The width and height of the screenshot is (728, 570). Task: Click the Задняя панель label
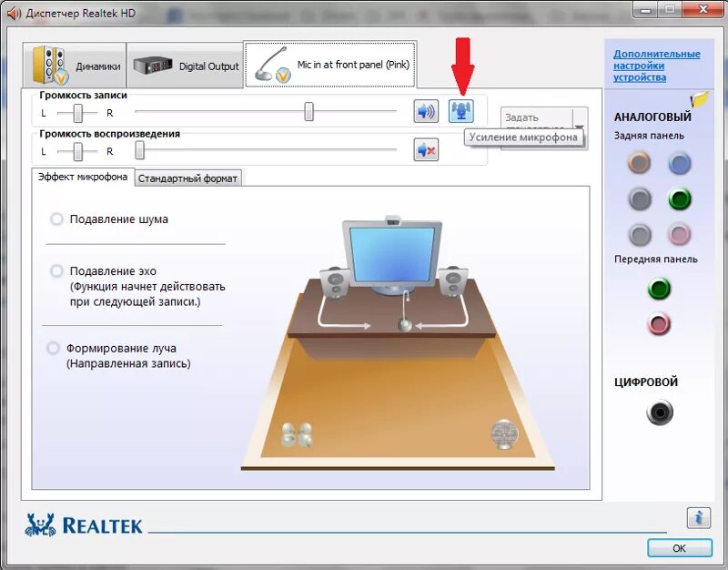coord(649,136)
